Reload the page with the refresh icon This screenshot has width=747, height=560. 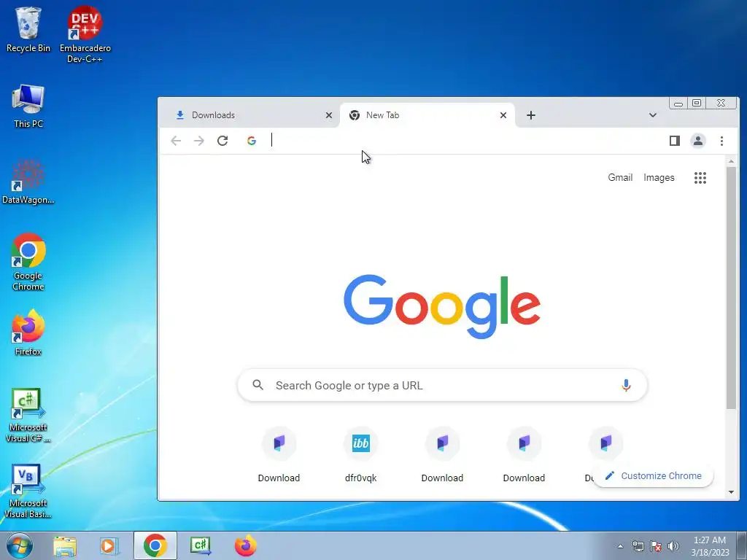[x=222, y=141]
